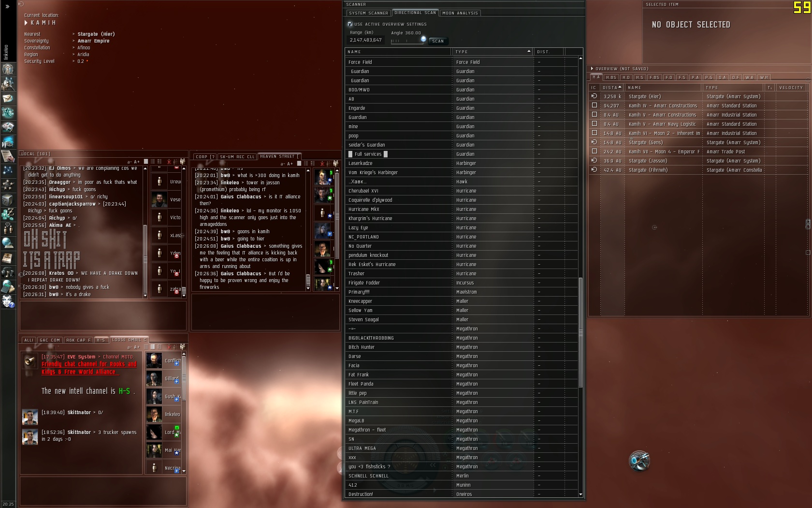Click the Amarr Empire sovereignty link

point(94,41)
